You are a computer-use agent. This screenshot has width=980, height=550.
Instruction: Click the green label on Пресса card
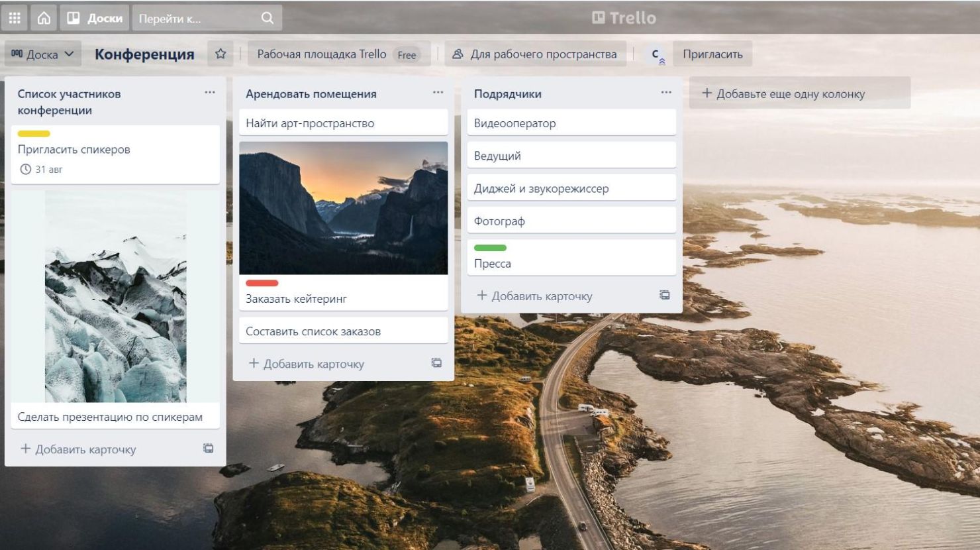(x=490, y=248)
